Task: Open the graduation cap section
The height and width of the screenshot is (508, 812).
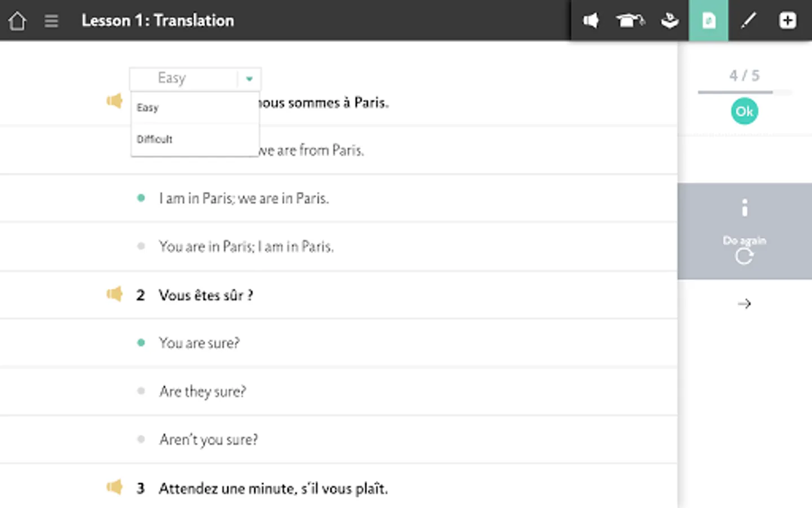Action: pos(629,21)
